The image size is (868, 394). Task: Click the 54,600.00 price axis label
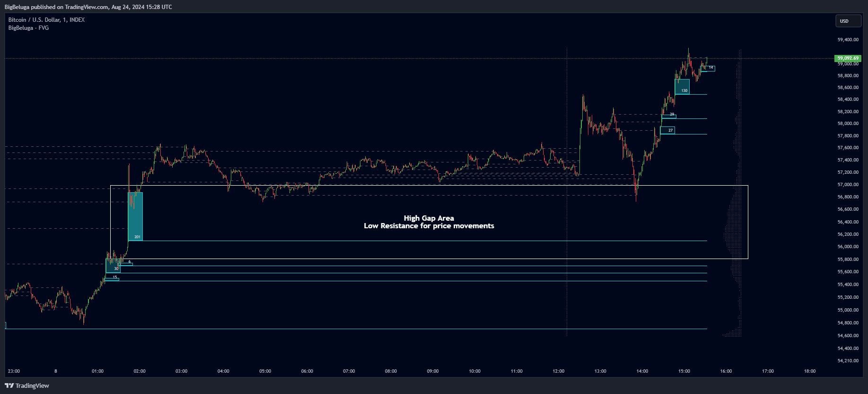848,336
